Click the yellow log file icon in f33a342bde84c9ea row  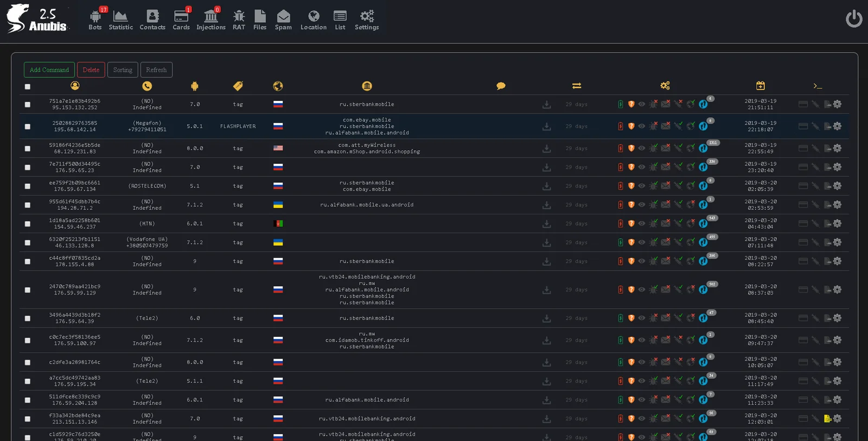coord(828,419)
